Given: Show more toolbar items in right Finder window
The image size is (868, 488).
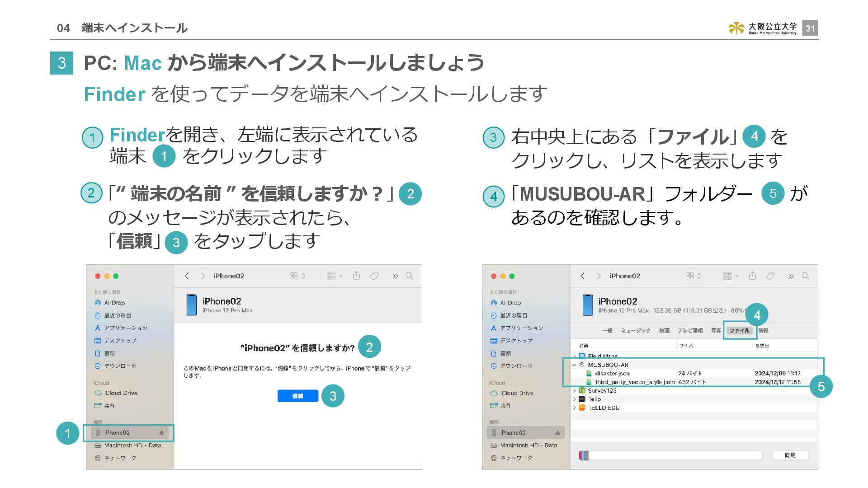Looking at the screenshot, I should pos(791,276).
